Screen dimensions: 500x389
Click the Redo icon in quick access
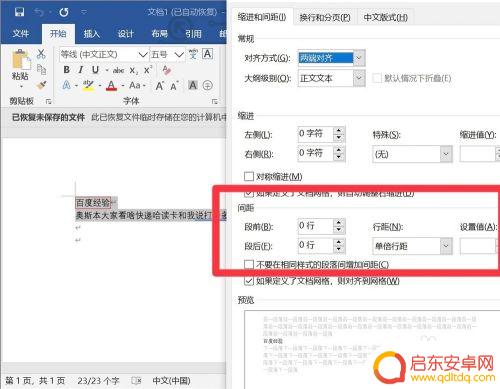coord(64,13)
